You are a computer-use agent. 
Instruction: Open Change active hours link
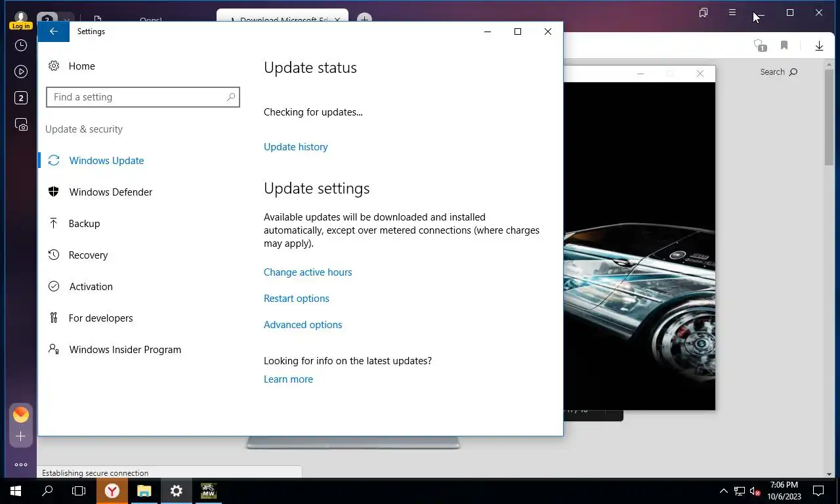(308, 272)
